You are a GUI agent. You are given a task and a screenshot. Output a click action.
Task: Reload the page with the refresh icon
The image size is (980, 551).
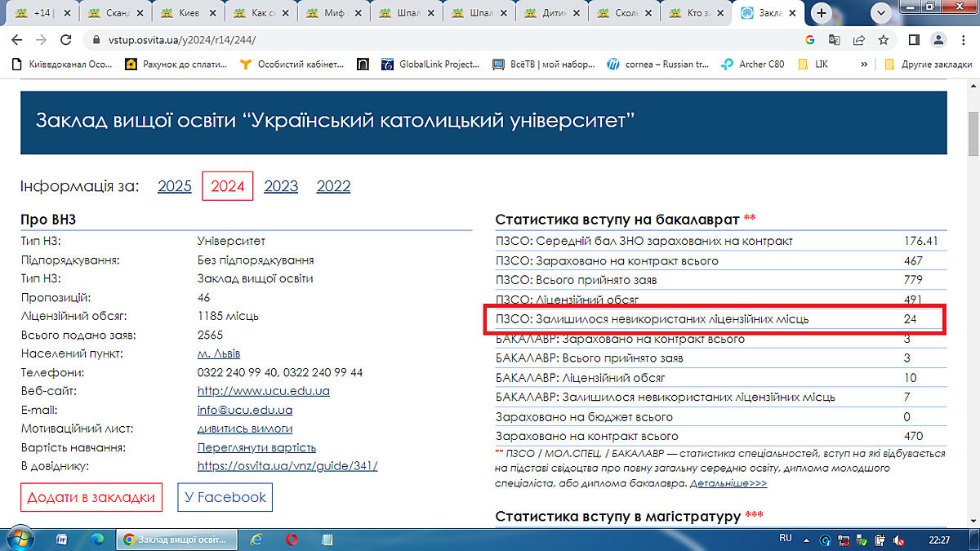tap(65, 40)
